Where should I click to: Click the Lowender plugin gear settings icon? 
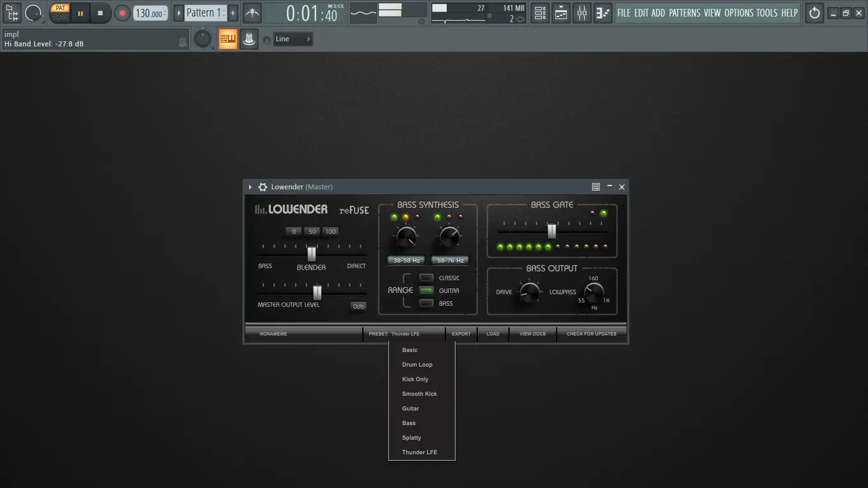pyautogui.click(x=262, y=187)
